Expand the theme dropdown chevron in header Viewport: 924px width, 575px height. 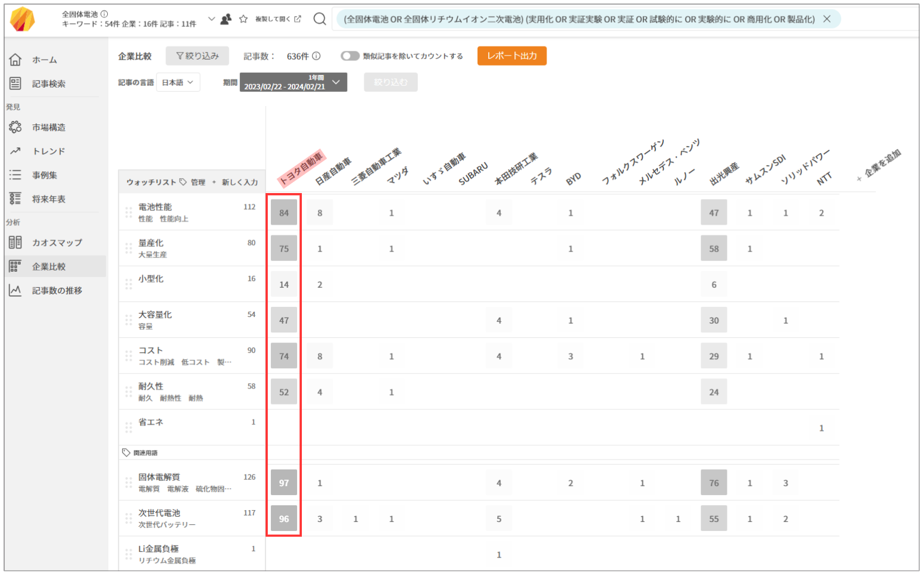point(211,19)
